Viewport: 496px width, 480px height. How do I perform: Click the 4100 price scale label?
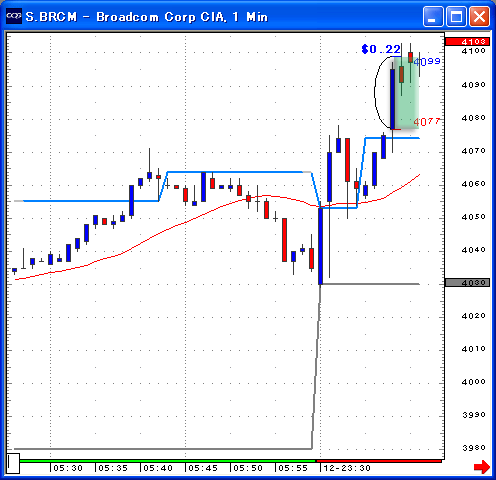pyautogui.click(x=473, y=51)
